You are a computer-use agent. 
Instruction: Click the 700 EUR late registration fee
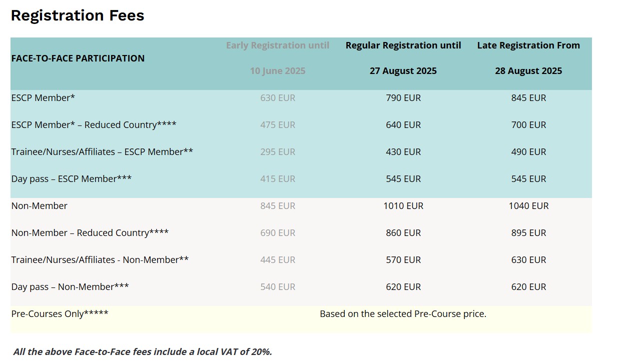[x=528, y=125]
